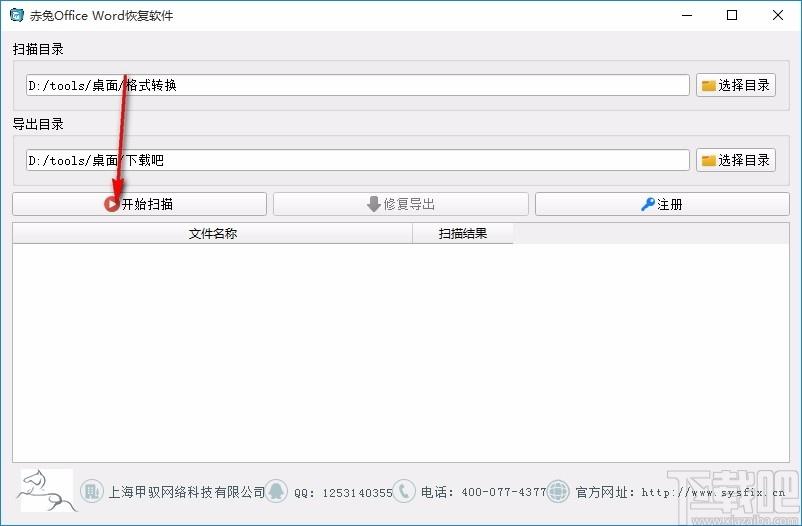Maximize the application window

[732, 15]
